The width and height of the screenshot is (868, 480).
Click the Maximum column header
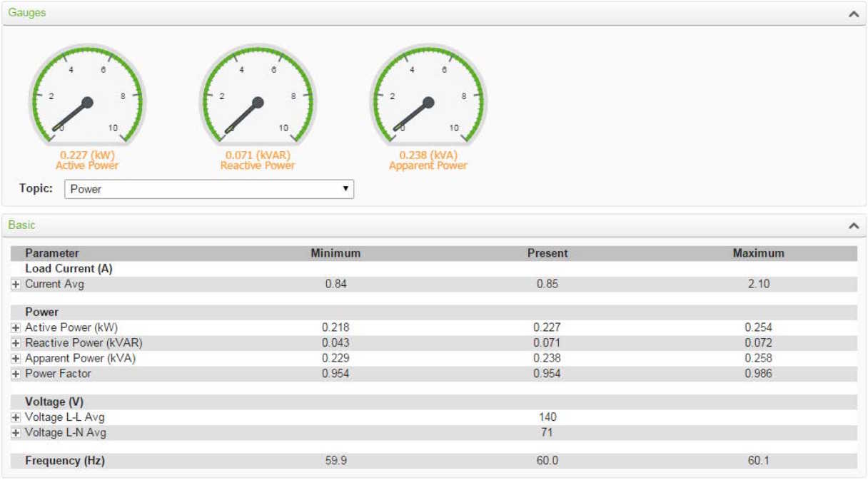click(x=758, y=253)
